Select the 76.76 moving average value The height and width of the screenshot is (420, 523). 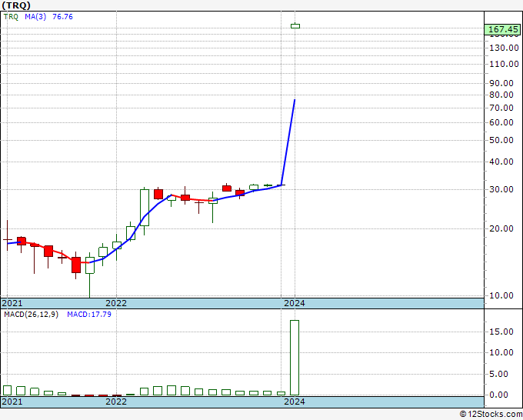[62, 17]
